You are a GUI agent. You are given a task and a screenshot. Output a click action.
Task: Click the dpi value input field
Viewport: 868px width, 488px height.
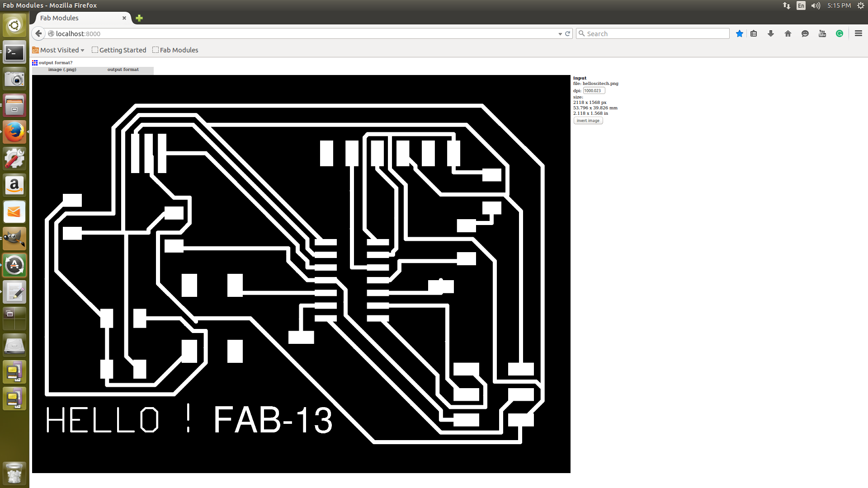pos(594,91)
